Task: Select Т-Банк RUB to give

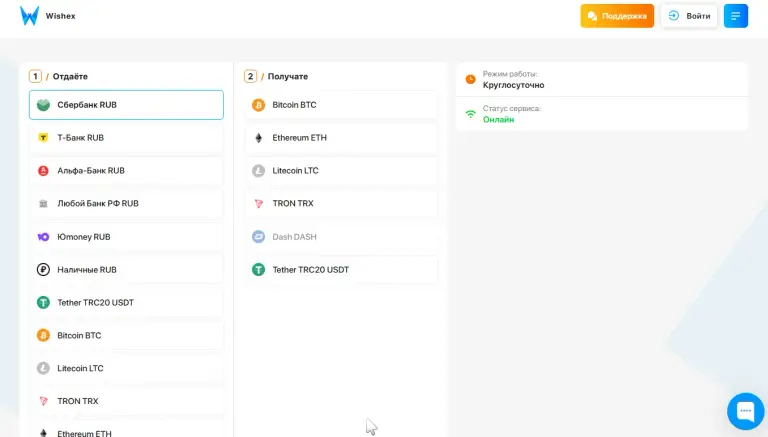Action: click(126, 138)
